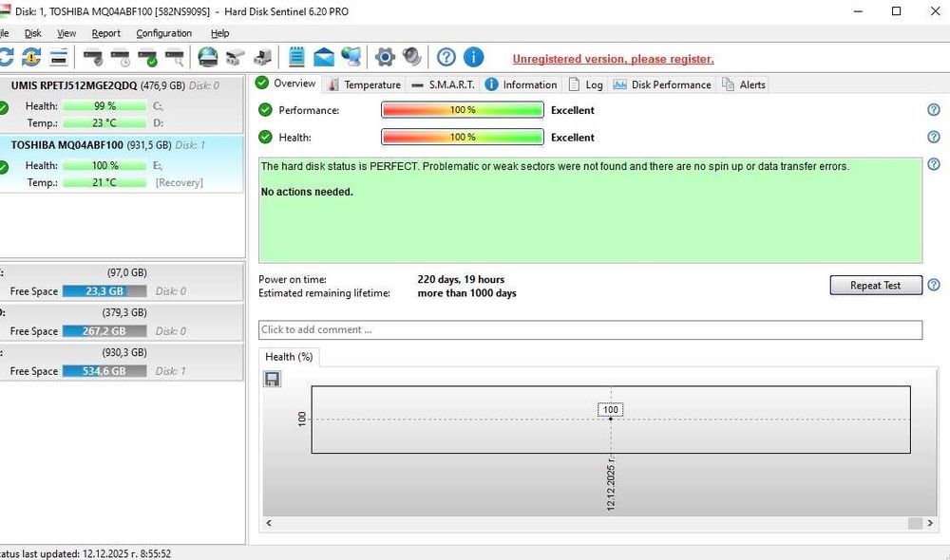Click green check icon beside Performance label

click(265, 109)
